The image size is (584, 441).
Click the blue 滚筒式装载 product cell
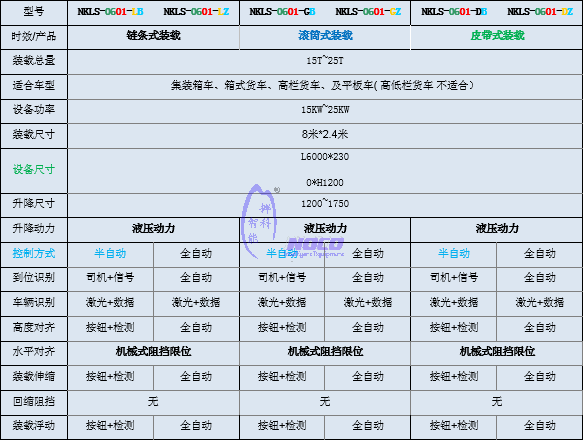click(x=325, y=35)
